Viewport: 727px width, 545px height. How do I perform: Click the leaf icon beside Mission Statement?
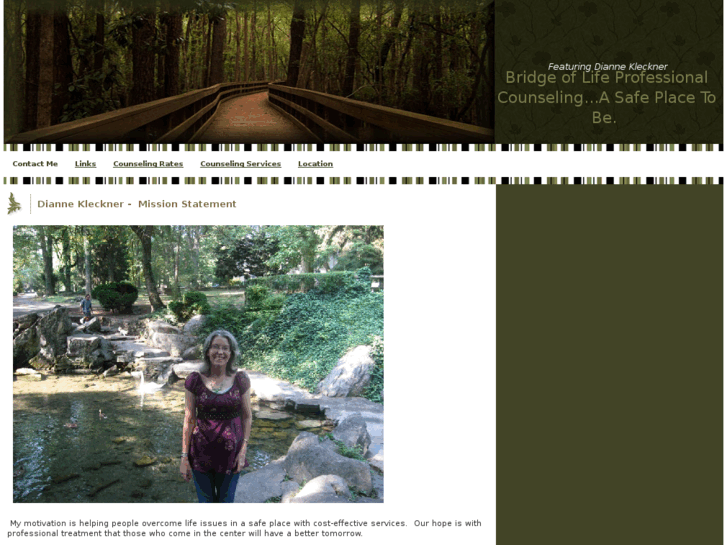tap(14, 204)
